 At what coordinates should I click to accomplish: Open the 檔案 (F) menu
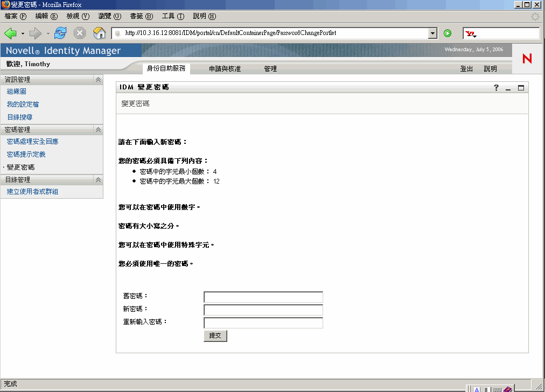point(16,16)
